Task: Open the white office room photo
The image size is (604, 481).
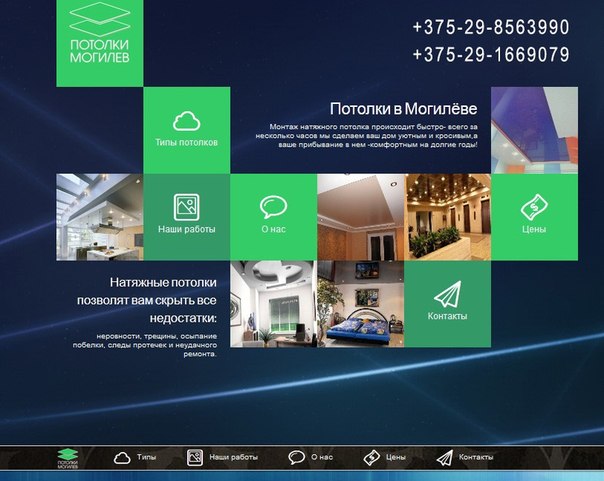Action: click(273, 304)
